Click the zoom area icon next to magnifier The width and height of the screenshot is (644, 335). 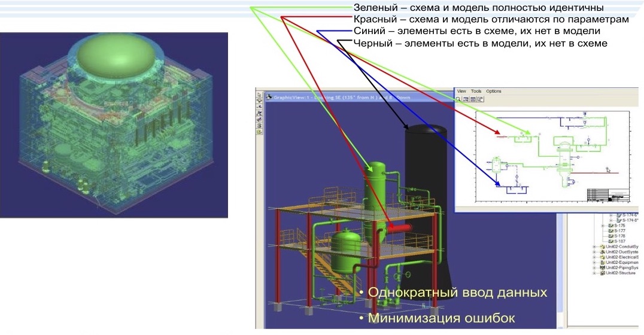(466, 99)
